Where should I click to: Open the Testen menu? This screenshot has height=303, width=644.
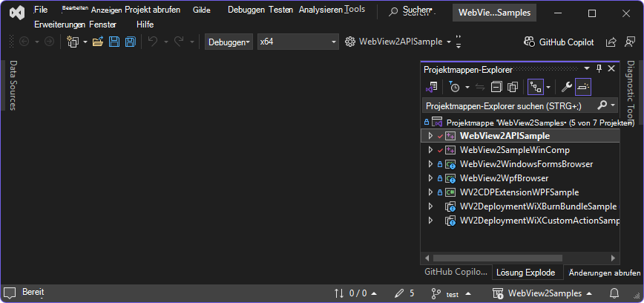(281, 10)
